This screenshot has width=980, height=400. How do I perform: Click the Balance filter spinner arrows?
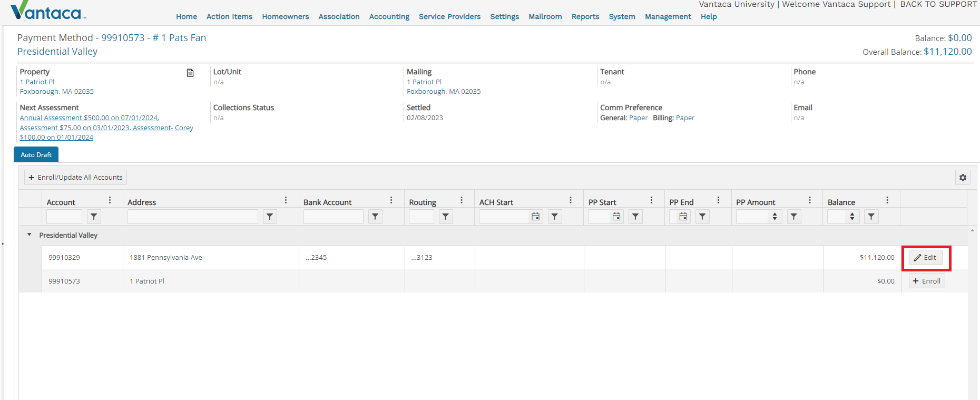pos(852,217)
